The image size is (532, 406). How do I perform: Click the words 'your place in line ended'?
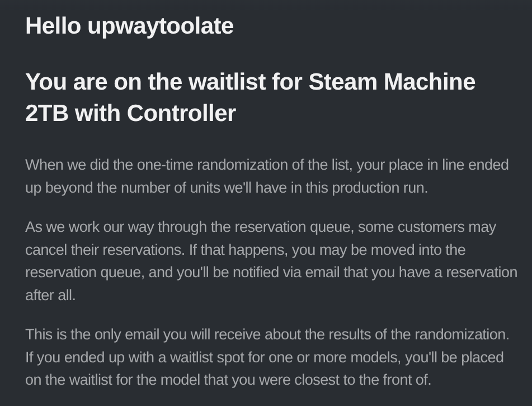(432, 165)
